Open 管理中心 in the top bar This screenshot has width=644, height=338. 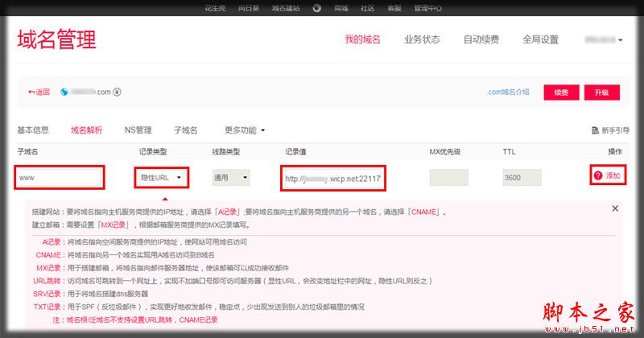point(427,8)
